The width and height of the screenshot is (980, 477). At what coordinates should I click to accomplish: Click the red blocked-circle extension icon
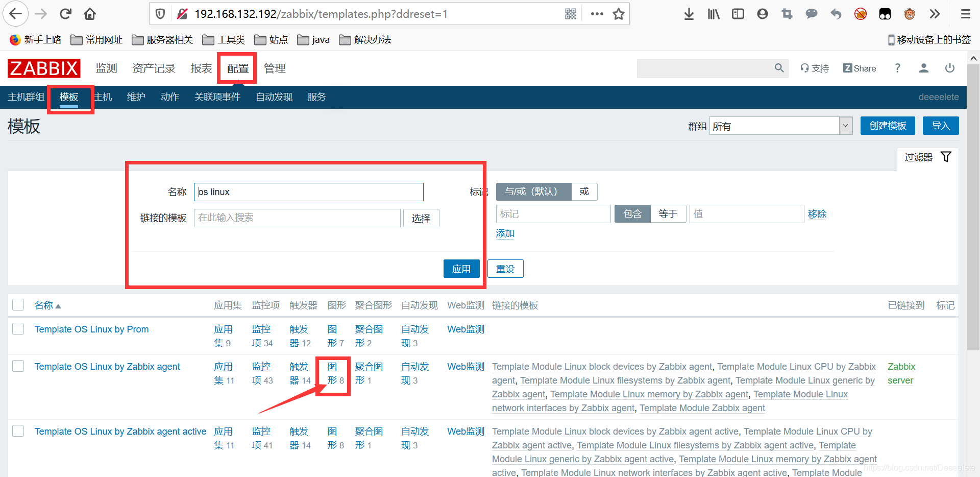coord(861,14)
